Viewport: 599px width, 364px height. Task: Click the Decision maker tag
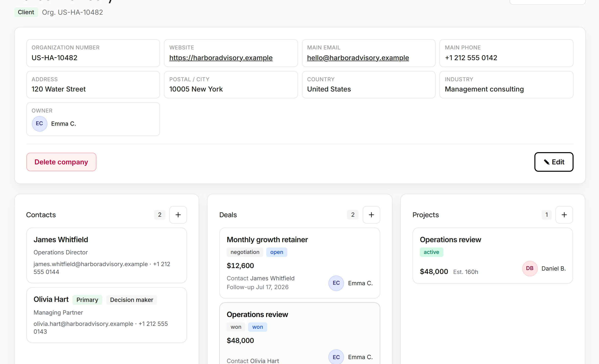(131, 300)
